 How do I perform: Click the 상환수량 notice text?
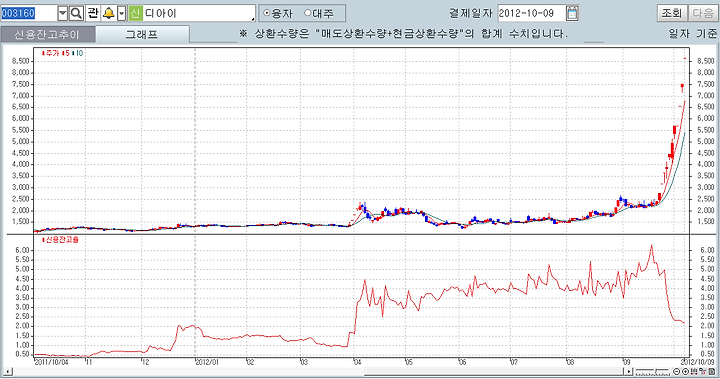tap(404, 34)
